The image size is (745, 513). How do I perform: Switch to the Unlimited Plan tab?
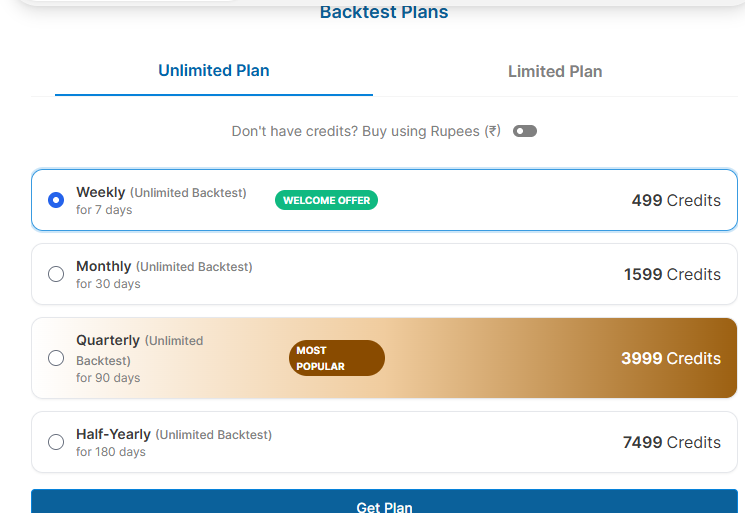[x=214, y=71]
